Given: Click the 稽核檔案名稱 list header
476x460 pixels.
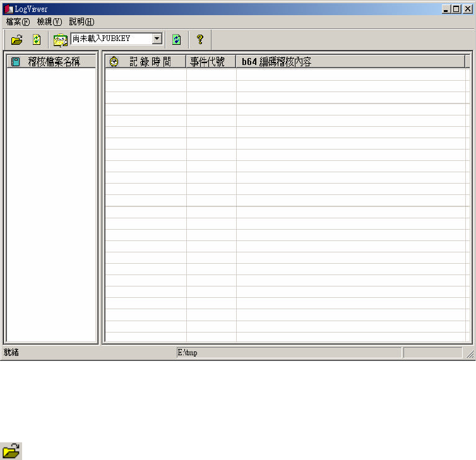Looking at the screenshot, I should pyautogui.click(x=51, y=62).
